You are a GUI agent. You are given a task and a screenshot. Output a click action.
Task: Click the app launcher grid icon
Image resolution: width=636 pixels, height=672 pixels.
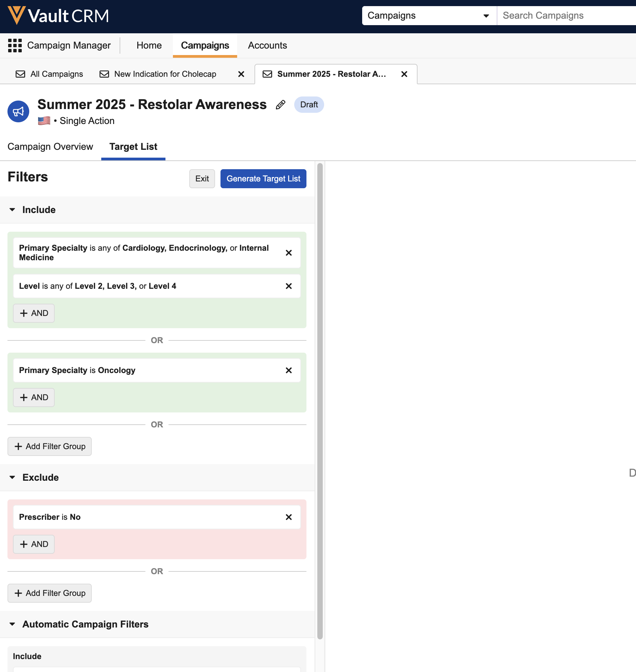pos(15,46)
